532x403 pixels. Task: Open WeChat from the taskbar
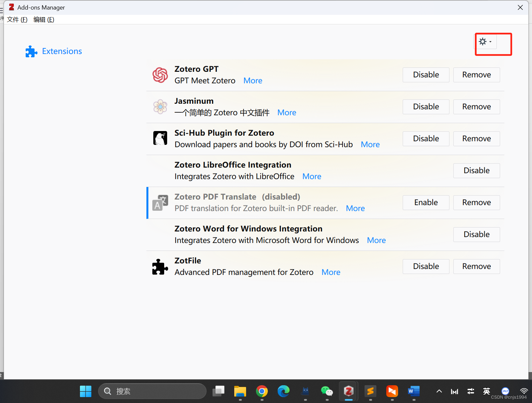click(327, 391)
